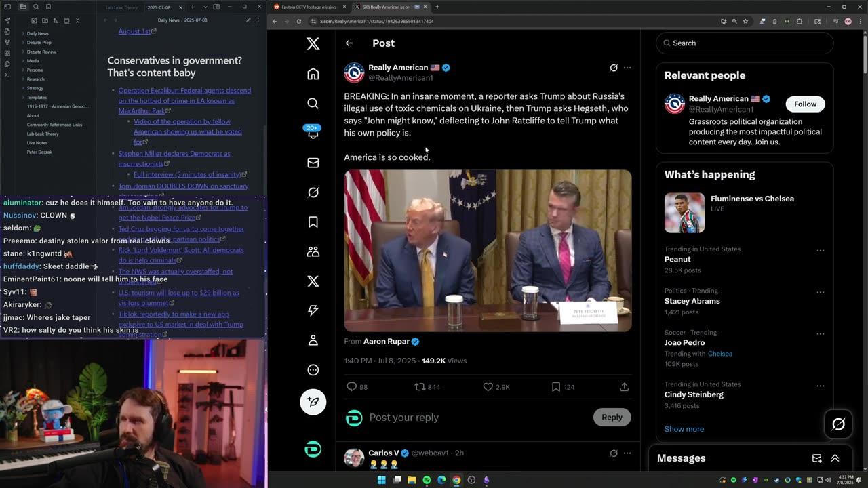Collapse all folders in Obsidian explorer
This screenshot has width=868, height=488.
[x=77, y=21]
